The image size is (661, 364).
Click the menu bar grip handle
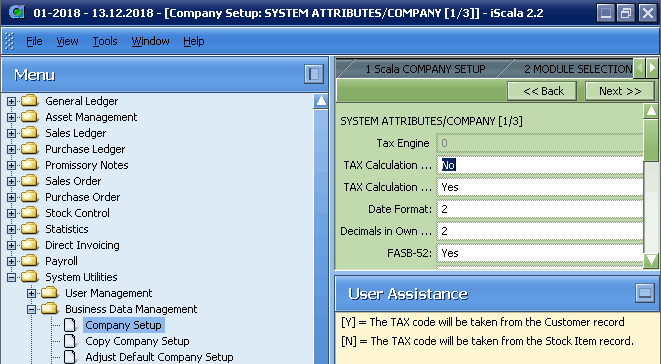(x=9, y=41)
